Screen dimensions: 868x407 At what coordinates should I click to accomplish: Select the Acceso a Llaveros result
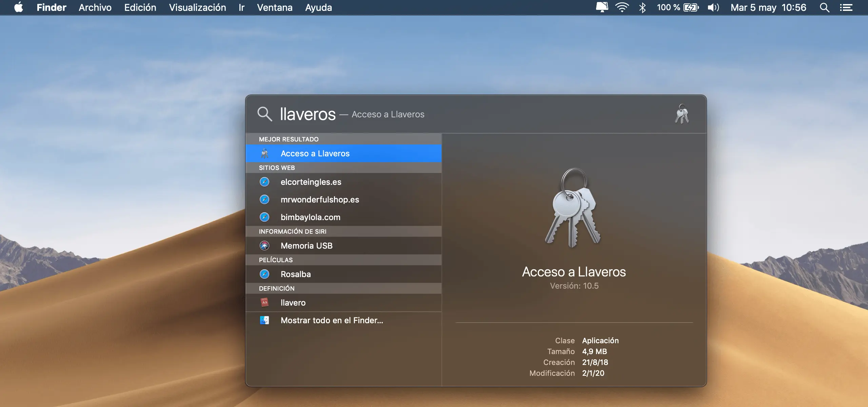pos(343,153)
